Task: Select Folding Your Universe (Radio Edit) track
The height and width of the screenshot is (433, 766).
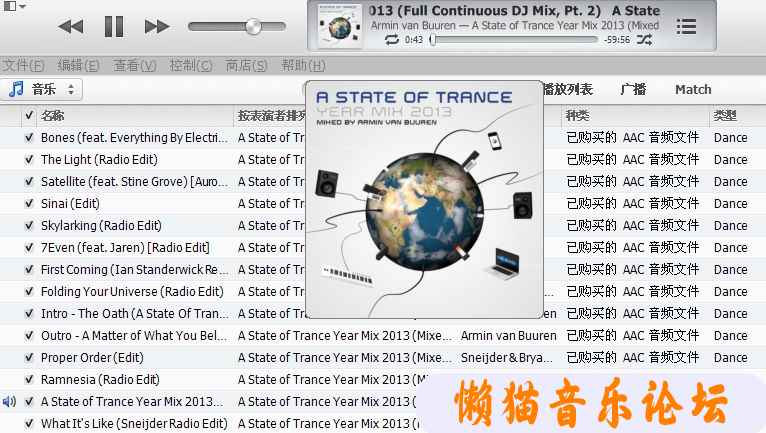Action: click(x=132, y=292)
